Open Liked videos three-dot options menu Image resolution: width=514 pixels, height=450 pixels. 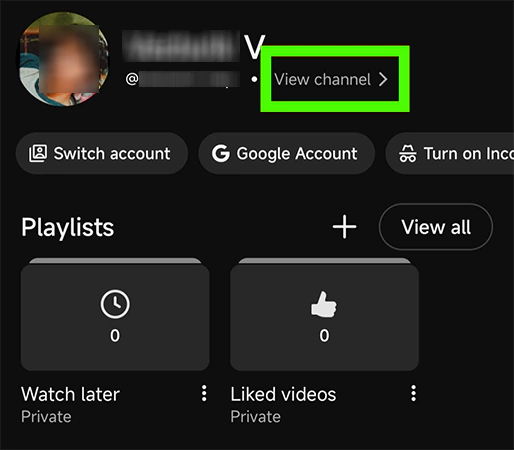click(x=413, y=393)
